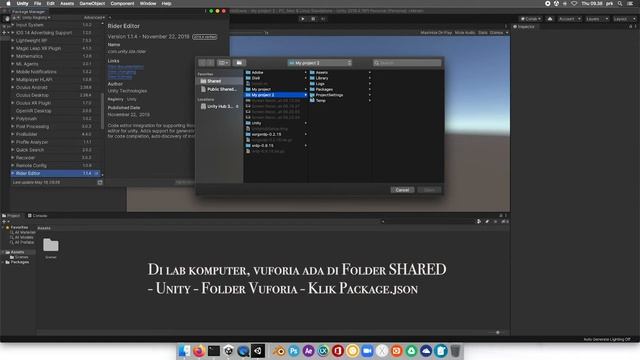Open the File menu
Viewport: 640px width, 360px height.
coord(38,3)
